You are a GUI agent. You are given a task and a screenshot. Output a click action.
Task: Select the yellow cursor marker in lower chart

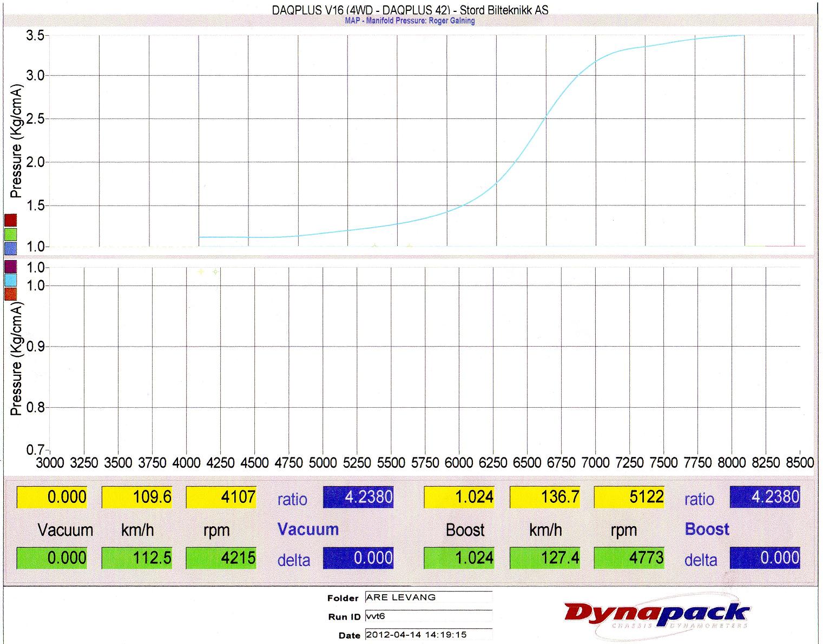201,271
